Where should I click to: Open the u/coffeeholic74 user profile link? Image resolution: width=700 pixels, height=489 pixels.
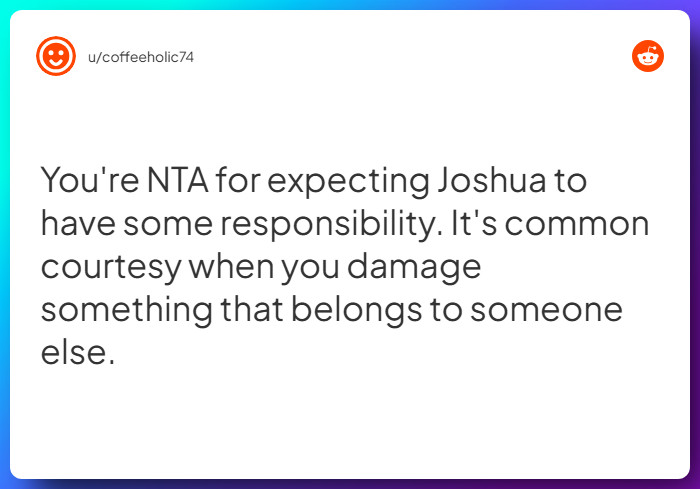click(141, 57)
